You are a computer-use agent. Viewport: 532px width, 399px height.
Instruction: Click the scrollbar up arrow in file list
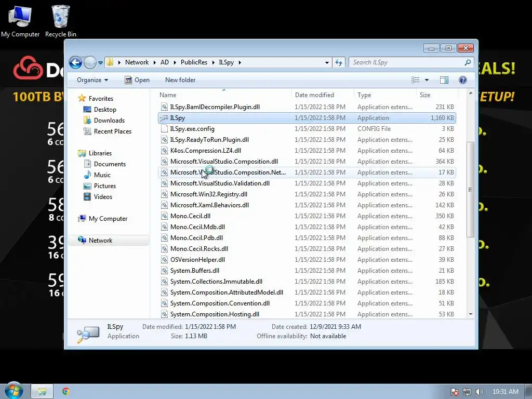[x=470, y=93]
